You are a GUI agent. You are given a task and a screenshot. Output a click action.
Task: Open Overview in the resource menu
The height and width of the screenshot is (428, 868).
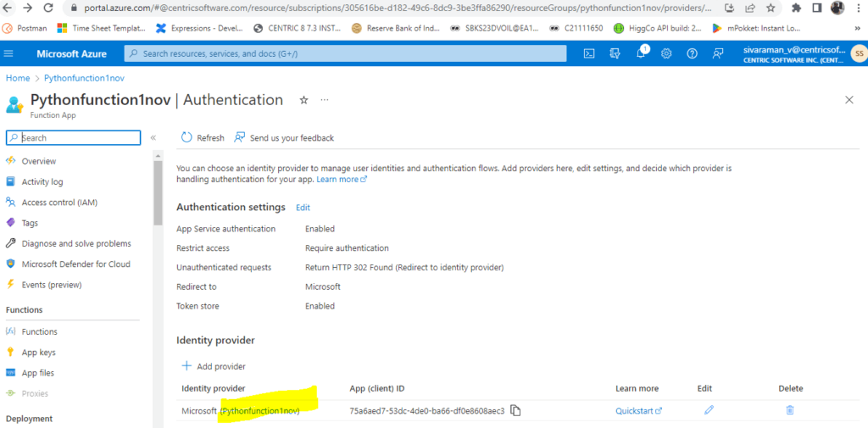pos(39,161)
